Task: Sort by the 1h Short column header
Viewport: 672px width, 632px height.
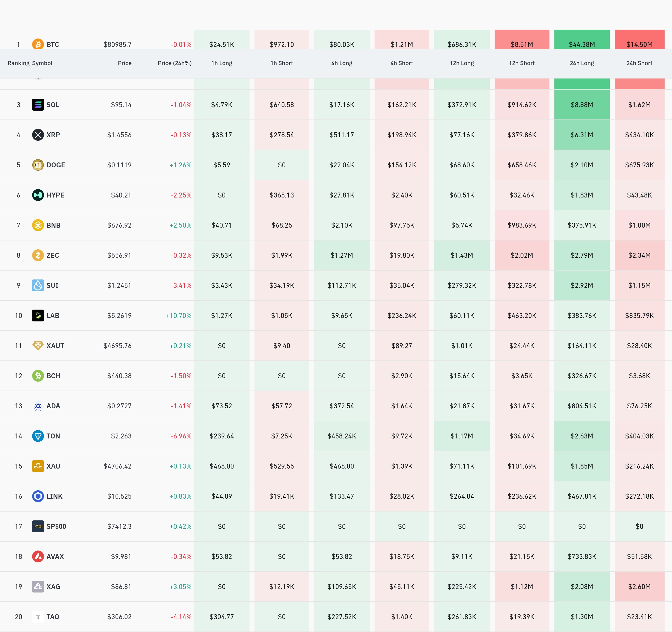Action: point(282,63)
